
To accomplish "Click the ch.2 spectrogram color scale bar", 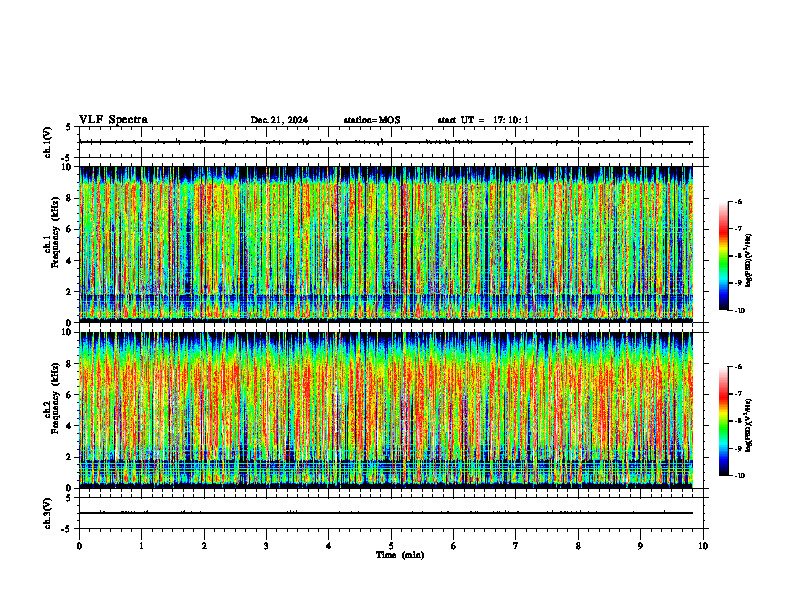I will [724, 421].
